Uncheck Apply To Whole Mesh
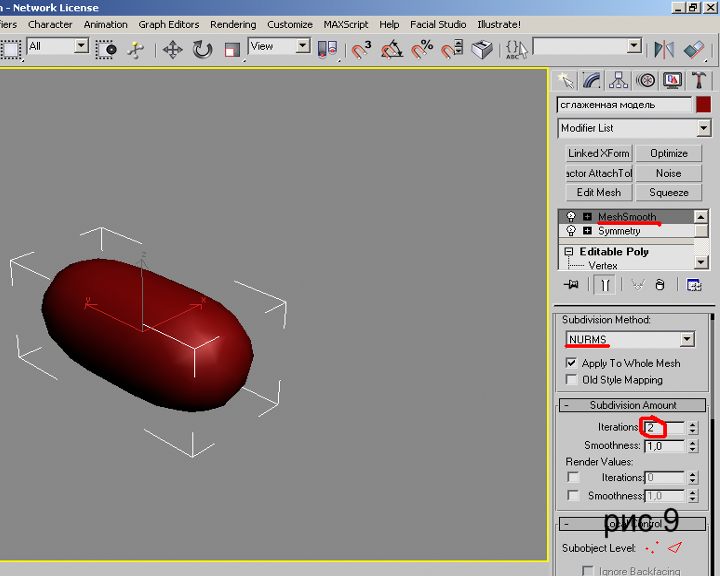720x576 pixels. [572, 363]
